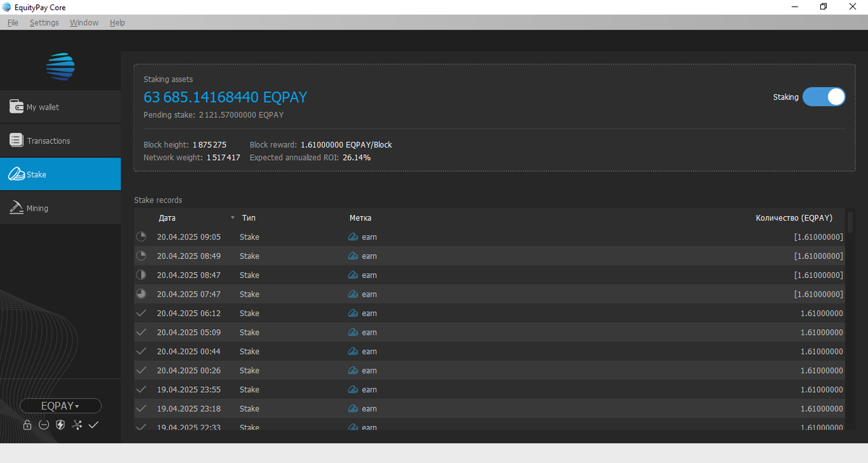
Task: Click 1.61000000 amount in 00:44 row
Action: tap(822, 351)
